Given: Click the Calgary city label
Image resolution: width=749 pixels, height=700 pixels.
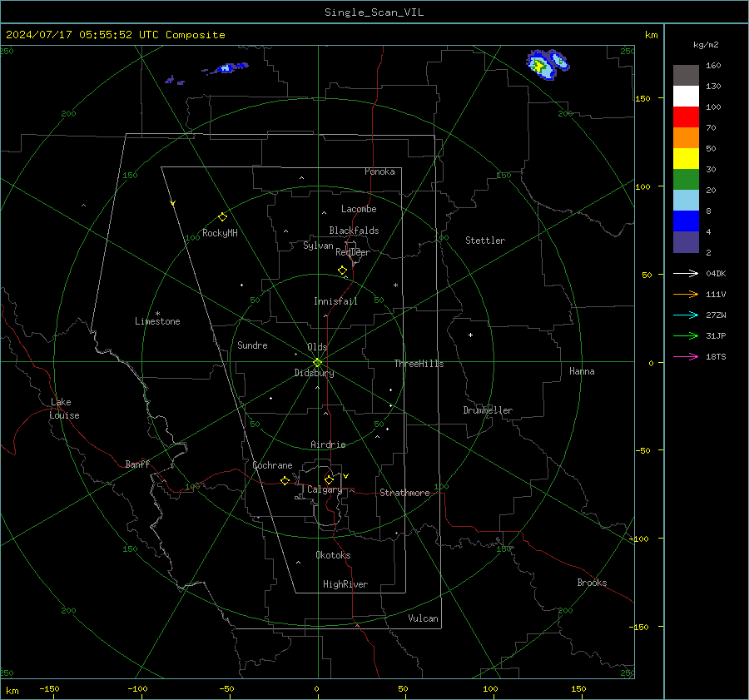Looking at the screenshot, I should [x=325, y=489].
